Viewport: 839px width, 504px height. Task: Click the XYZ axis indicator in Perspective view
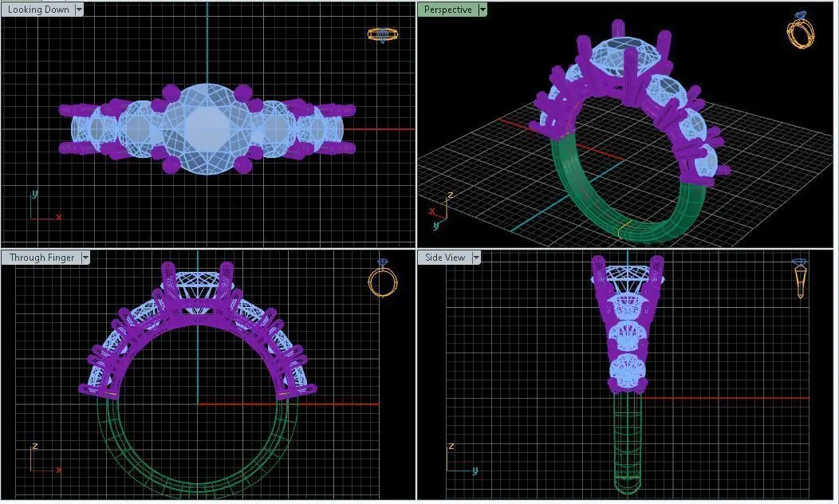point(442,212)
